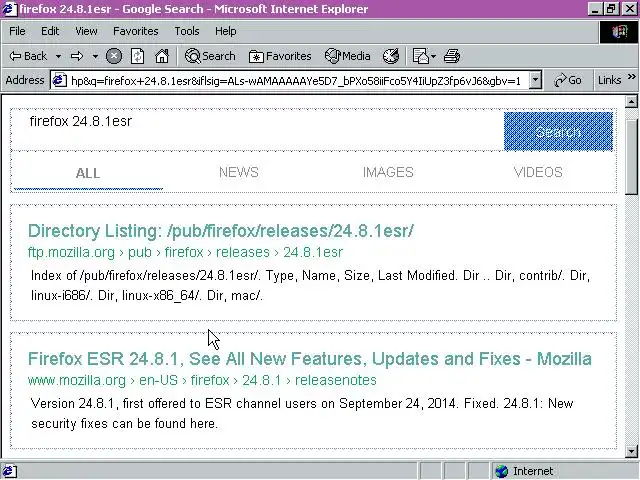The width and height of the screenshot is (640, 480).
Task: Click the Links toolbar label
Action: tap(609, 80)
